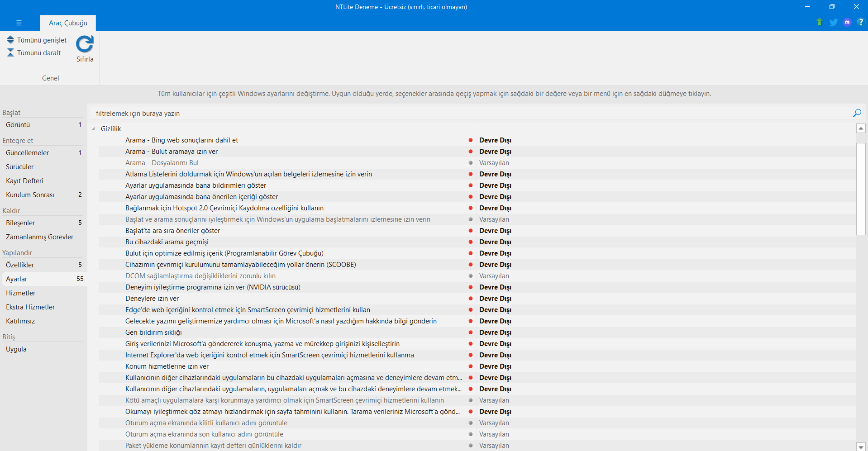This screenshot has height=451, width=868.
Task: Click the Sıfırla reset icon
Action: tap(85, 44)
